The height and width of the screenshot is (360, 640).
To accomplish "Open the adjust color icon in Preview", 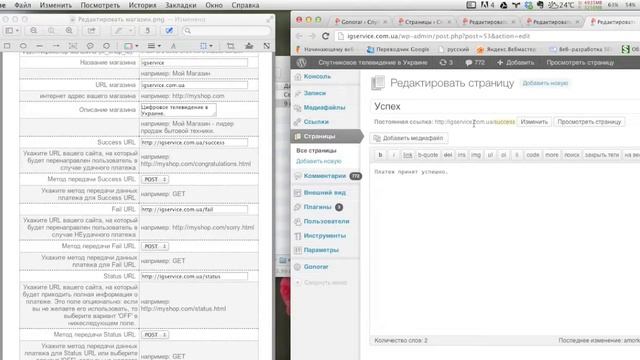I will click(x=249, y=46).
